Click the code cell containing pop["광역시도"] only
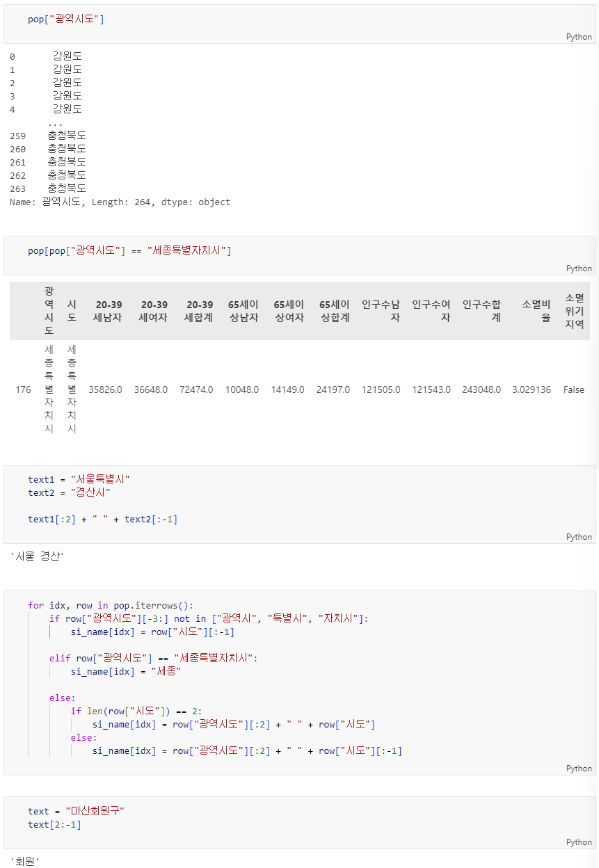599x868 pixels. 299,24
